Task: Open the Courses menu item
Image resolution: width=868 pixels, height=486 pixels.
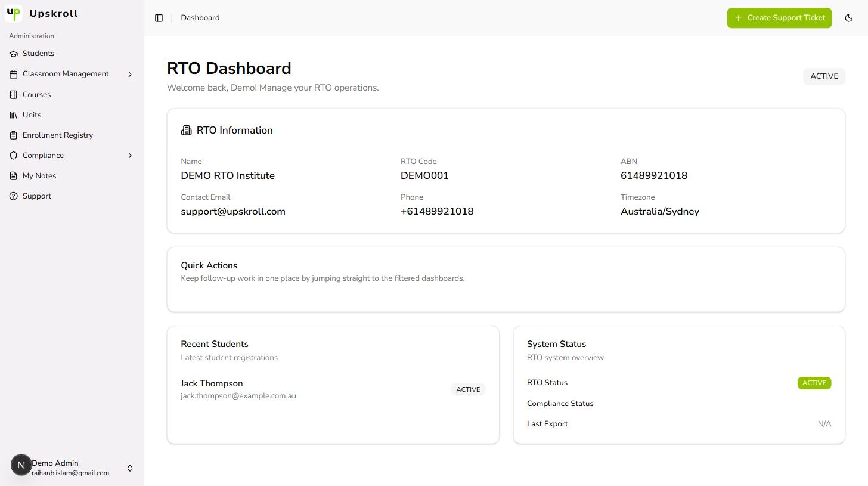Action: tap(72, 95)
